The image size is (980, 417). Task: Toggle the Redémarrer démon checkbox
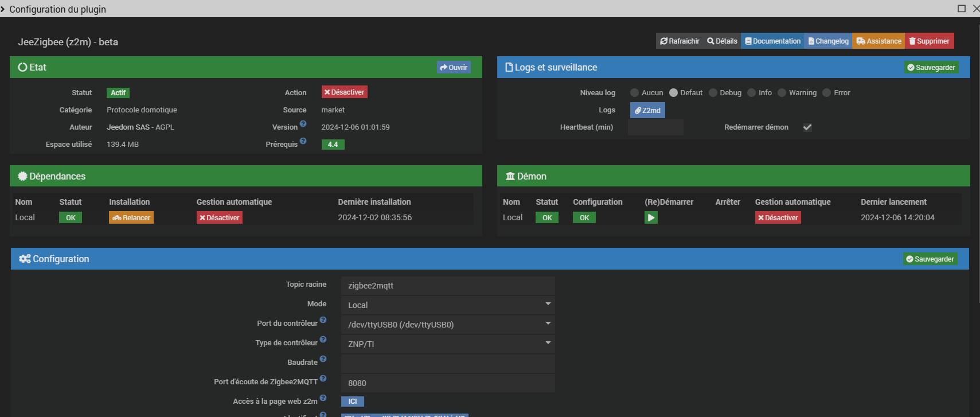click(x=807, y=127)
